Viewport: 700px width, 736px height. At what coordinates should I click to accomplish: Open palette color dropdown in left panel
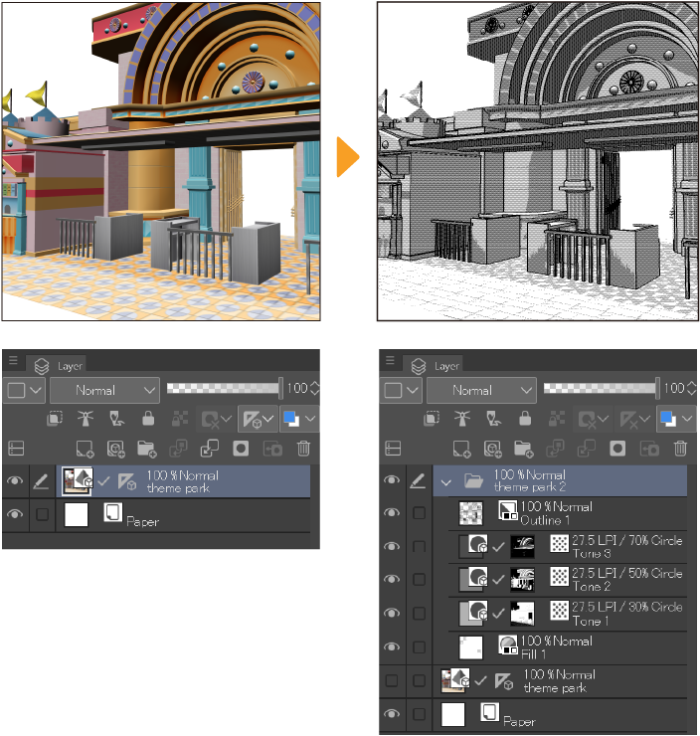[25, 390]
